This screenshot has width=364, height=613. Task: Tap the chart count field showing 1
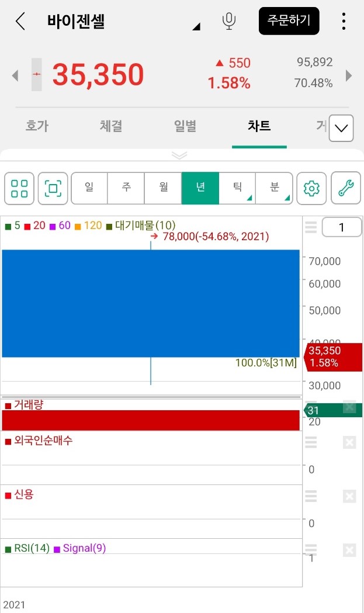342,227
